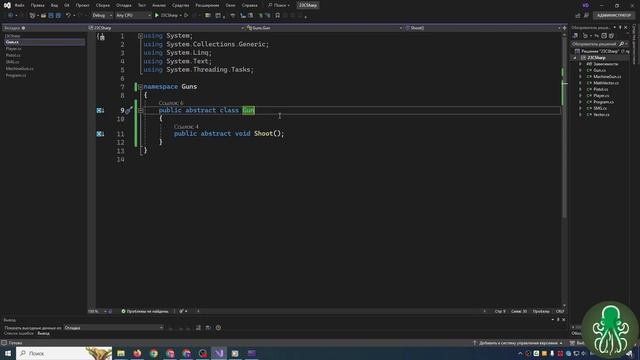Viewport: 640px width, 360px height.
Task: Open the Windows Start menu
Action: [8, 353]
